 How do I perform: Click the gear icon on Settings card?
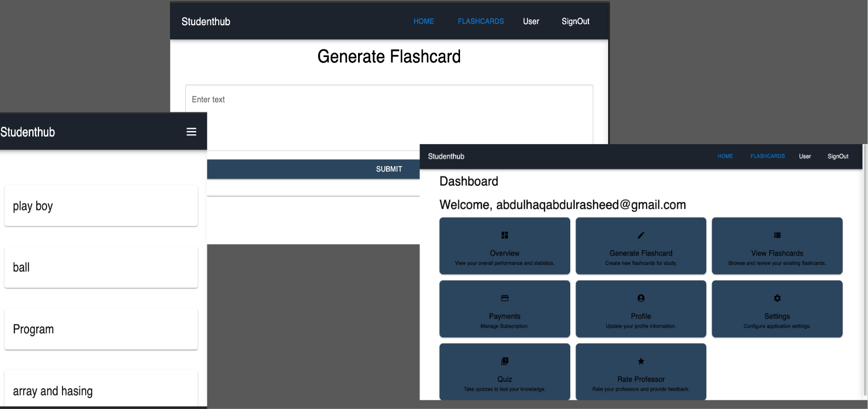coord(777,298)
